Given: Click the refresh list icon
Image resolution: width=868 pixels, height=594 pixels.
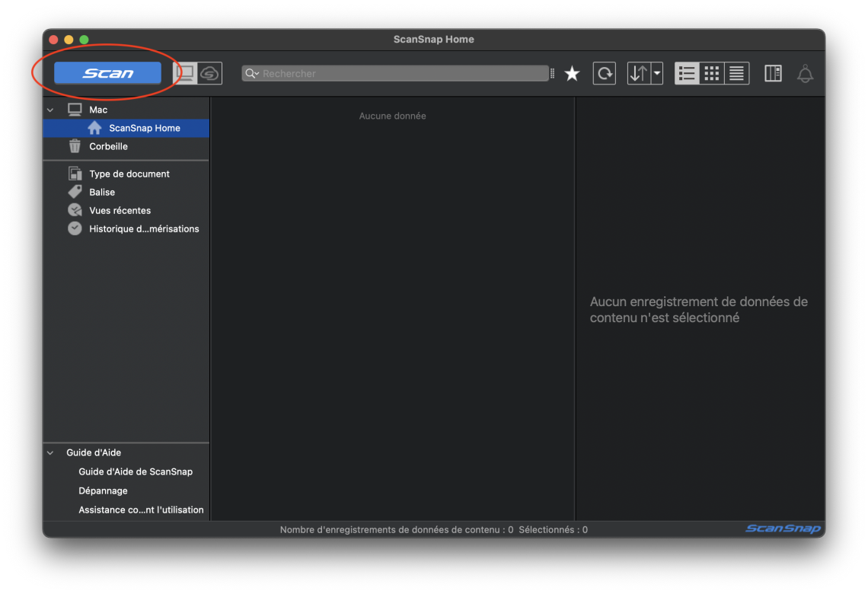Looking at the screenshot, I should (604, 74).
